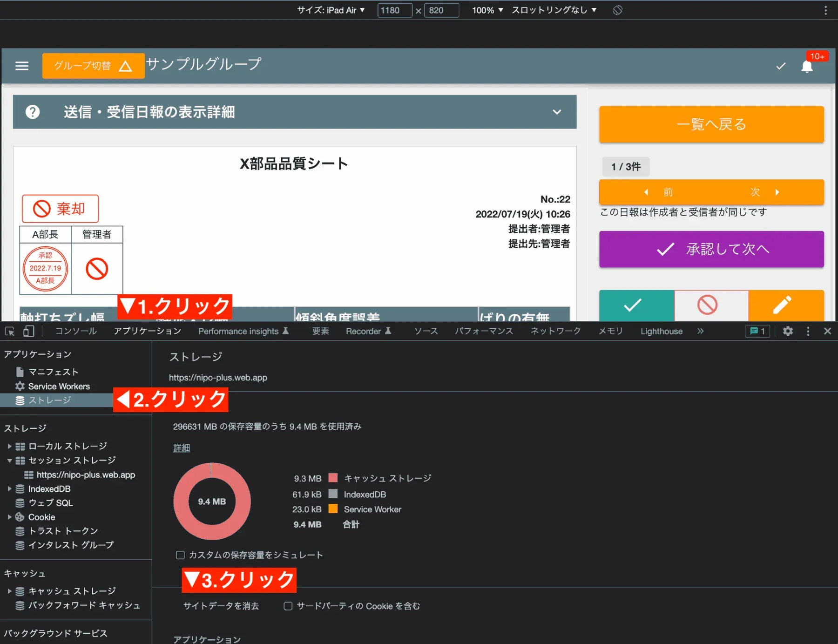Open the 詳細 storage link
This screenshot has width=838, height=644.
(182, 447)
